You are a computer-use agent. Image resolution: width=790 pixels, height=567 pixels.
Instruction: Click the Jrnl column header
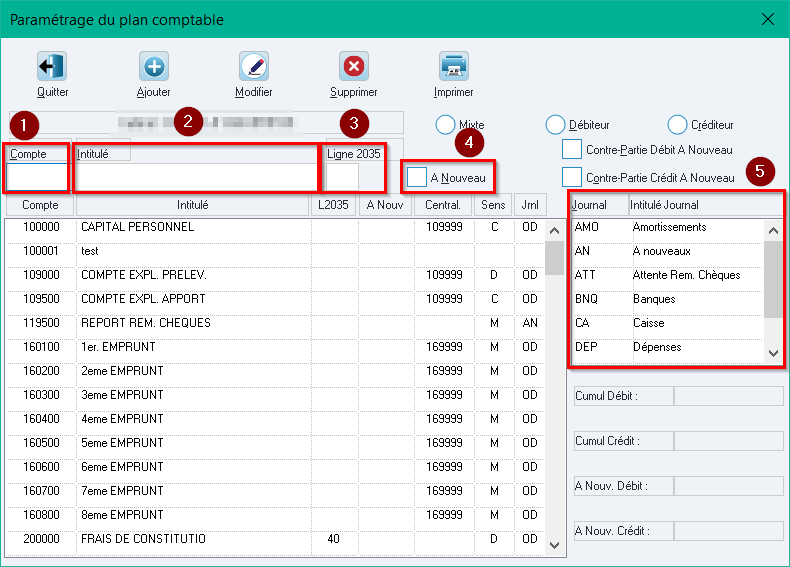(530, 205)
